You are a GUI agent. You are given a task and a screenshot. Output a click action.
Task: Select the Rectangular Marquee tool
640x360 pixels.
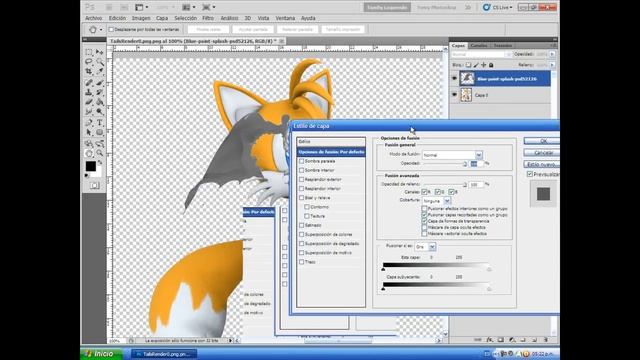click(89, 52)
